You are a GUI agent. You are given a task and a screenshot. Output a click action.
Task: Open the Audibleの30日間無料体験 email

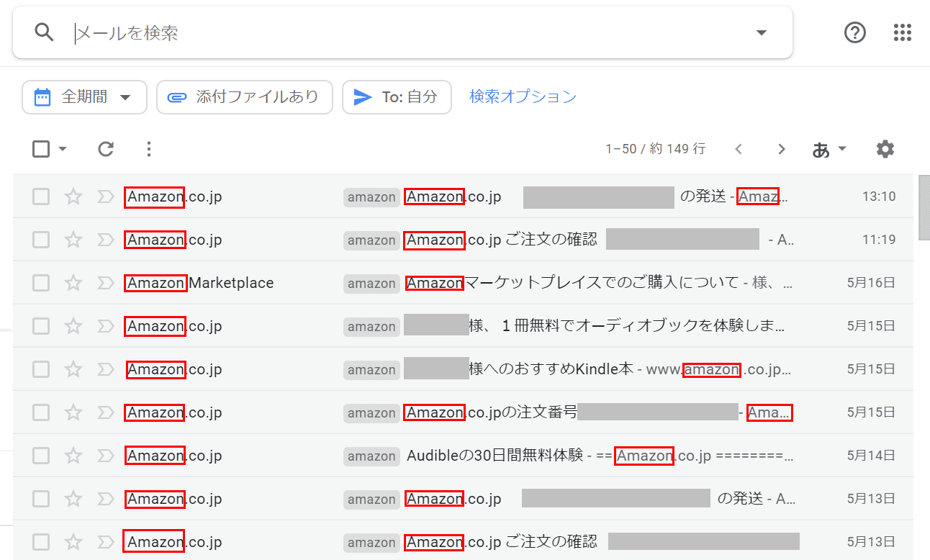click(x=495, y=456)
